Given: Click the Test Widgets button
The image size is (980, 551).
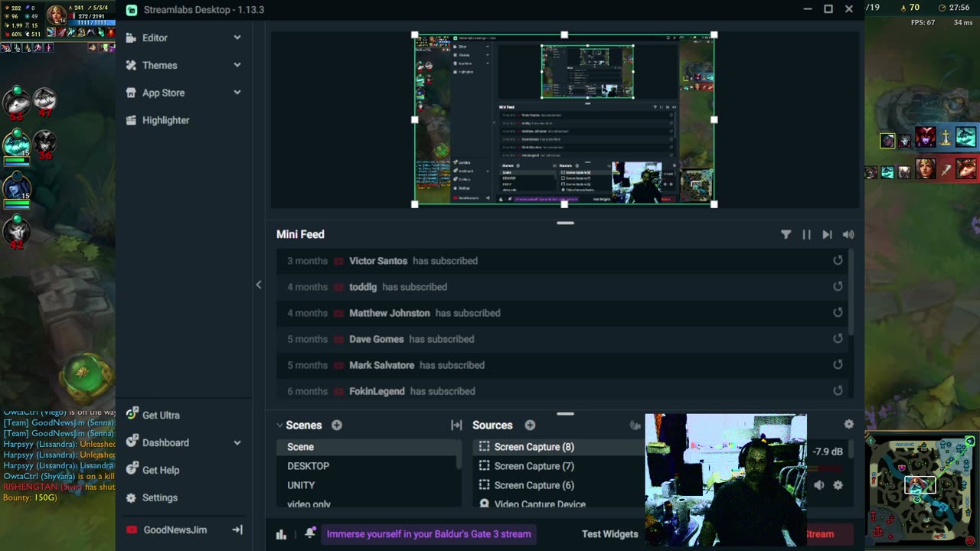Looking at the screenshot, I should pos(609,534).
